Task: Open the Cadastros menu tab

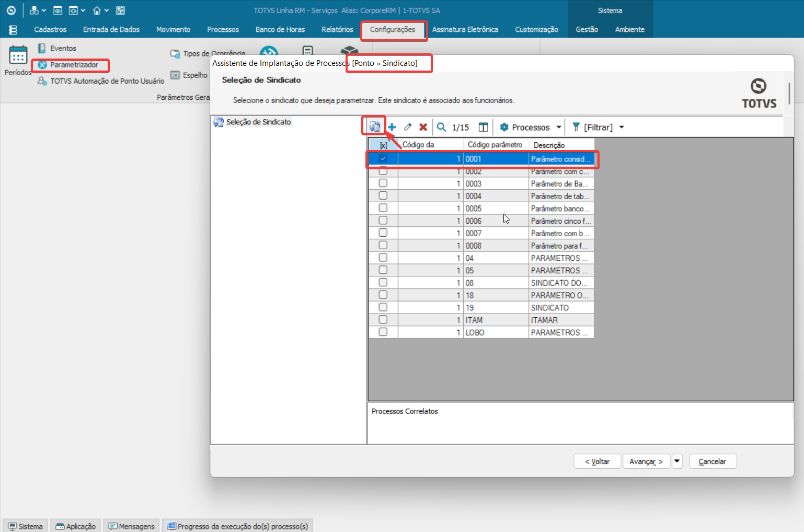Action: point(50,30)
